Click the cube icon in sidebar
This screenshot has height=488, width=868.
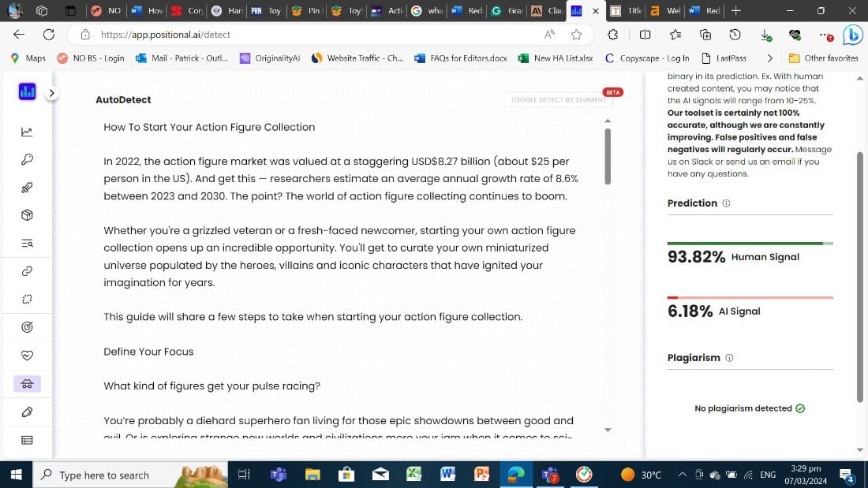click(x=27, y=215)
